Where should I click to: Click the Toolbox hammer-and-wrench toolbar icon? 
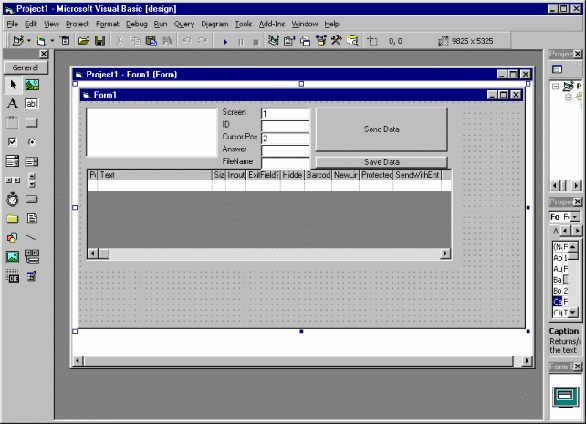pos(336,40)
